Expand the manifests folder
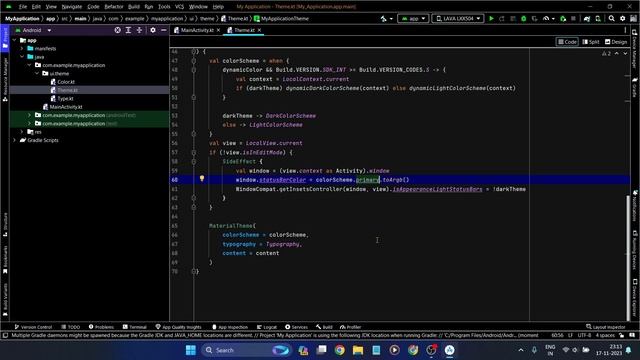The width and height of the screenshot is (640, 360). click(22, 49)
